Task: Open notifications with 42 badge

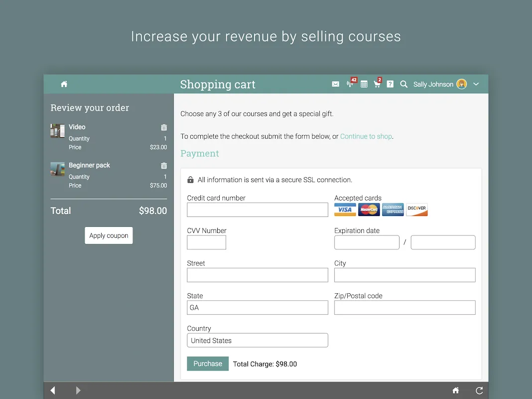Action: 350,84
